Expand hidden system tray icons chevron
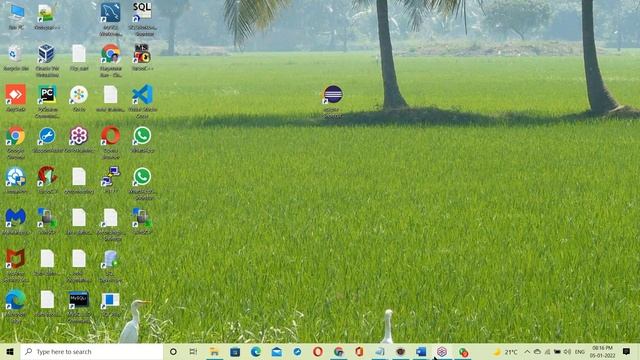This screenshot has height=360, width=640. (527, 351)
